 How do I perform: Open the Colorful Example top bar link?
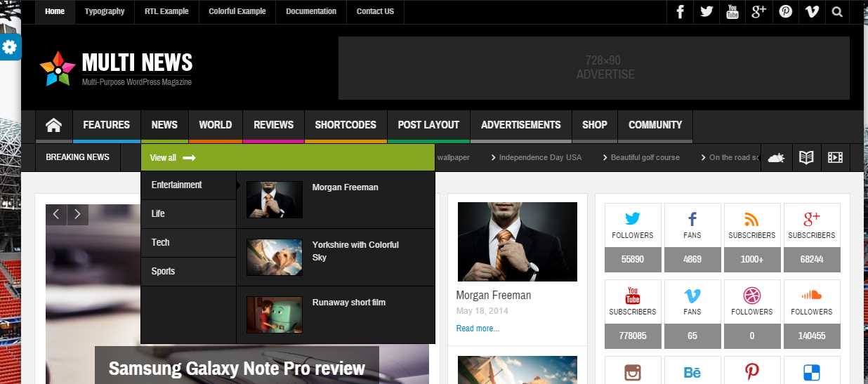click(237, 11)
